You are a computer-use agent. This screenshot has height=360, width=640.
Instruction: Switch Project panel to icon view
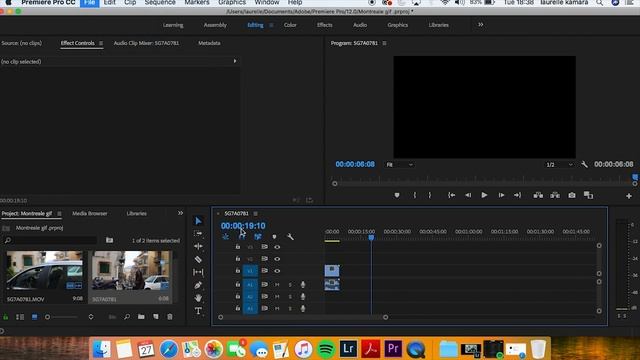(35, 317)
